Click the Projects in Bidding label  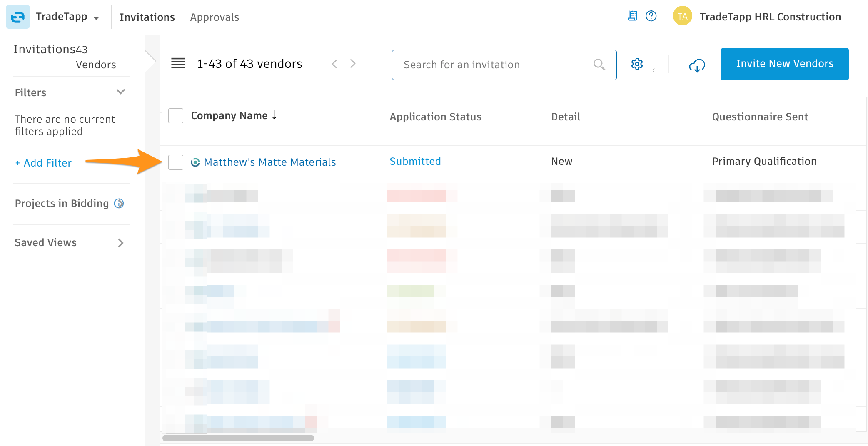point(62,203)
